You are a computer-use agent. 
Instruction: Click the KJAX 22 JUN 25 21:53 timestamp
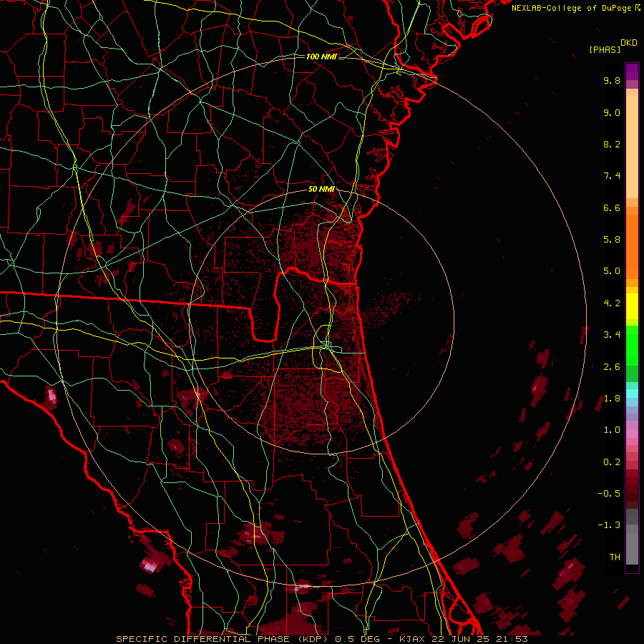point(463,639)
